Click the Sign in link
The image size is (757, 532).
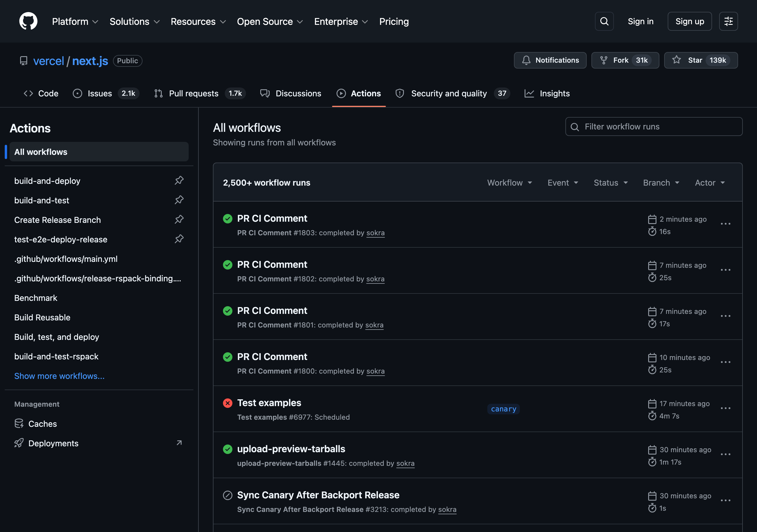click(640, 21)
